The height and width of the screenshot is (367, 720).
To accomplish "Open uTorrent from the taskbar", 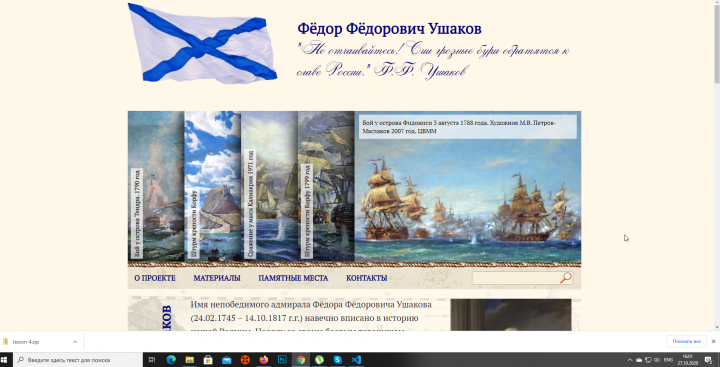I will click(x=319, y=360).
